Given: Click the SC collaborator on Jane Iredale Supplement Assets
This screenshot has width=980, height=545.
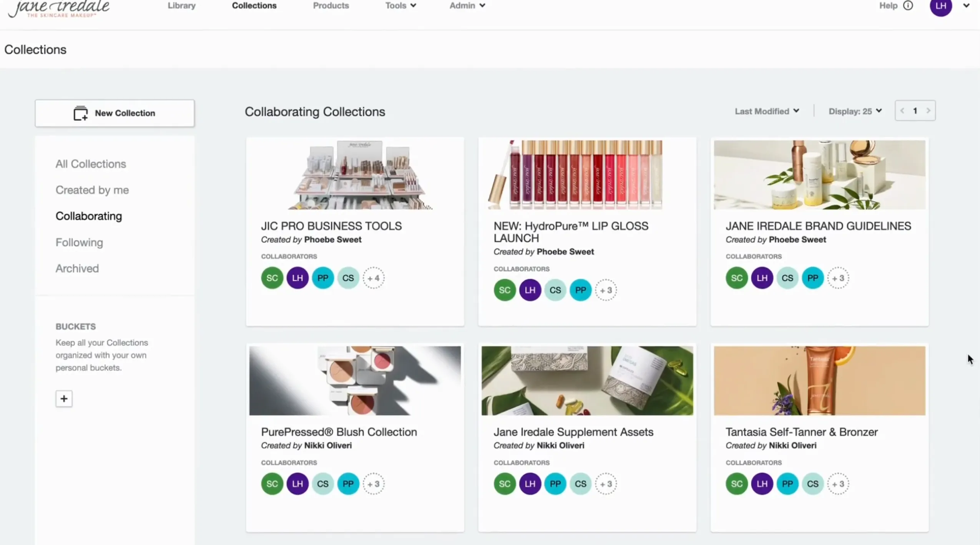Looking at the screenshot, I should (505, 484).
